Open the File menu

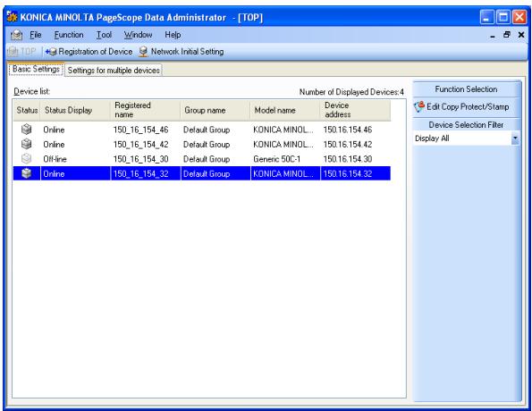(35, 35)
